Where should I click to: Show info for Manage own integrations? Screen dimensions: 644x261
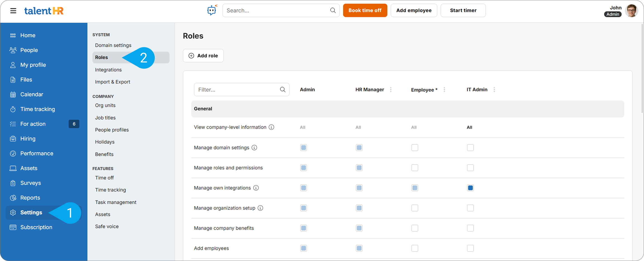256,188
